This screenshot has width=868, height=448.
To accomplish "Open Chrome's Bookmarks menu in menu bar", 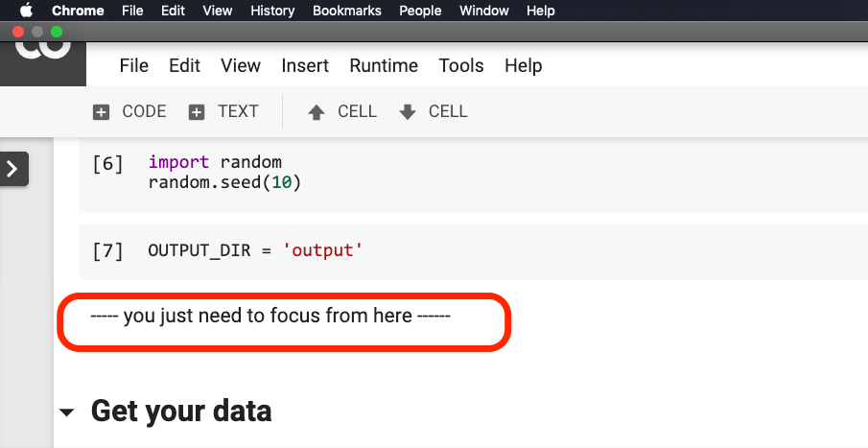I will click(347, 11).
